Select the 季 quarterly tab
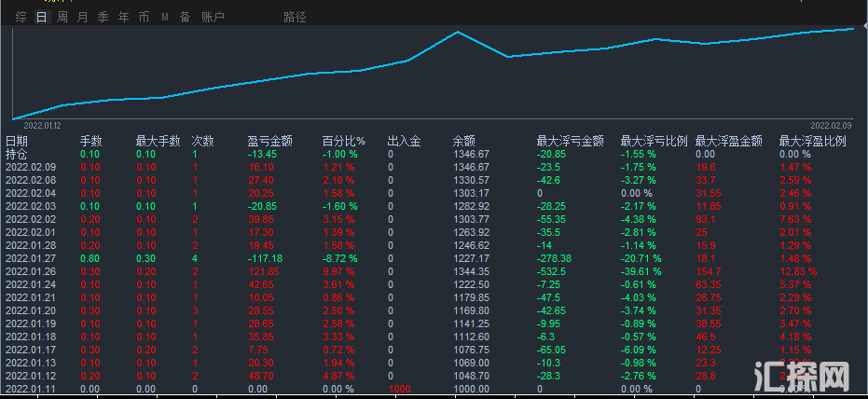 [103, 17]
